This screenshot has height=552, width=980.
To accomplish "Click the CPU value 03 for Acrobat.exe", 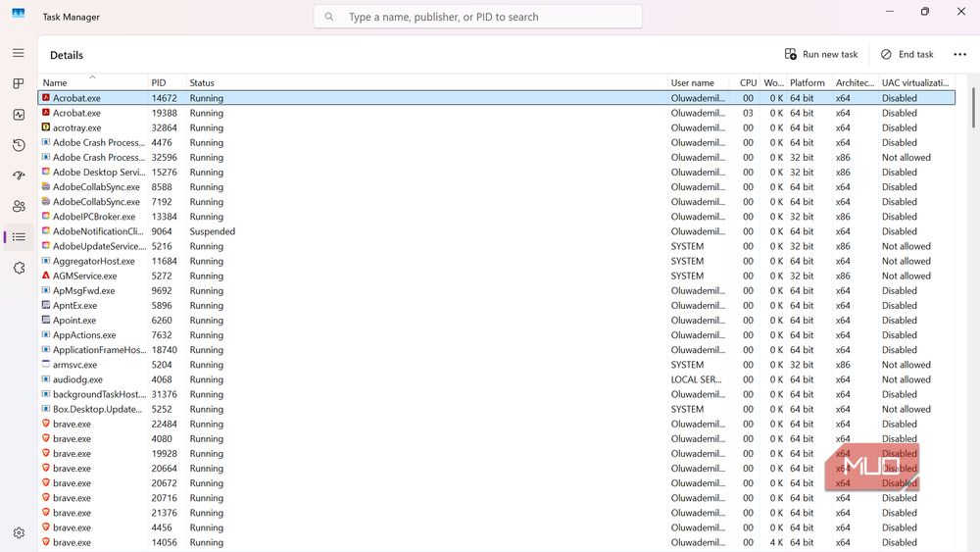I will pyautogui.click(x=748, y=113).
